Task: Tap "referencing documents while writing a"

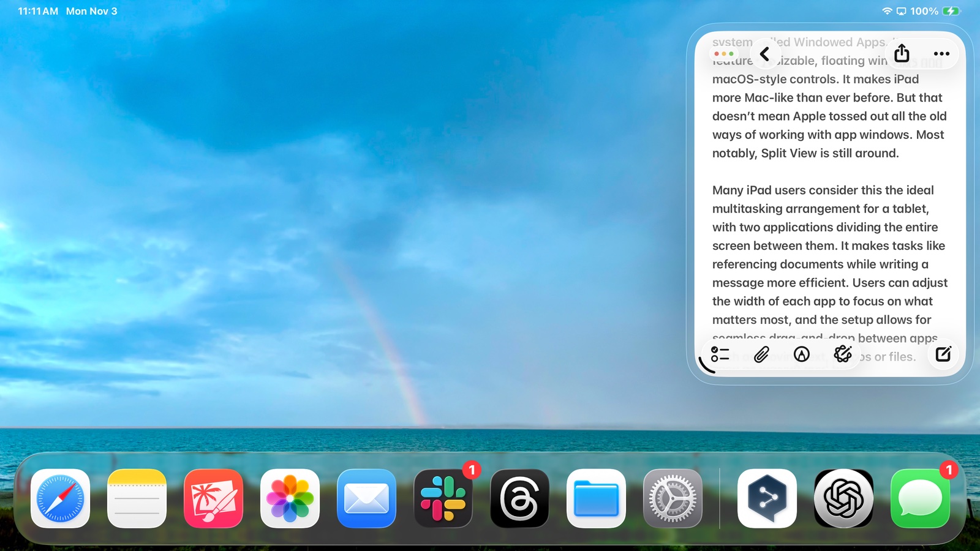Action: click(x=820, y=264)
